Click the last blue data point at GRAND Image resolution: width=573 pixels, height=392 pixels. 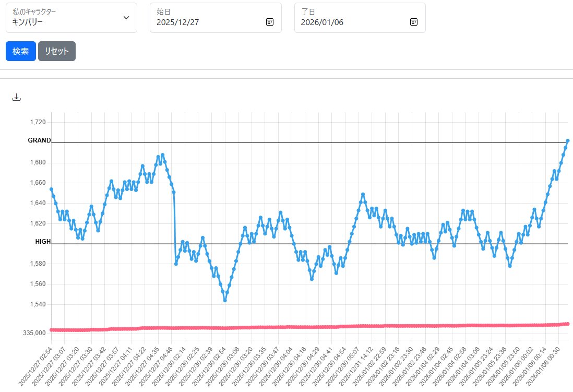pyautogui.click(x=568, y=141)
